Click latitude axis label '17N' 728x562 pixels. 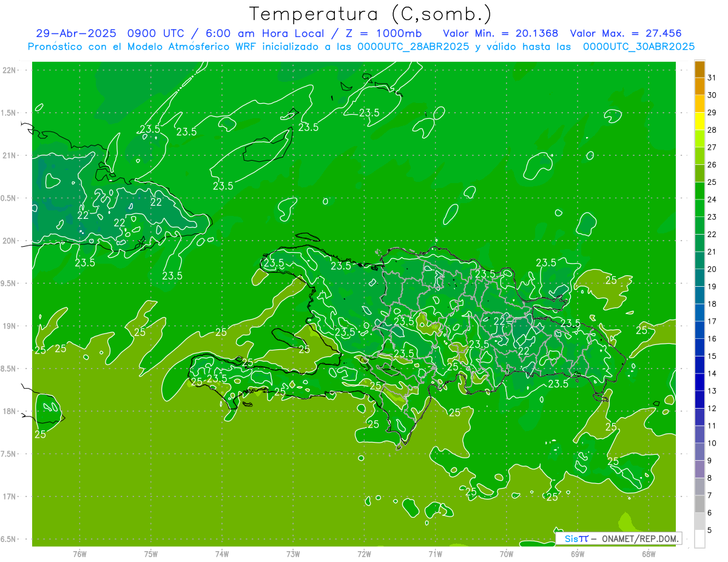tap(9, 497)
